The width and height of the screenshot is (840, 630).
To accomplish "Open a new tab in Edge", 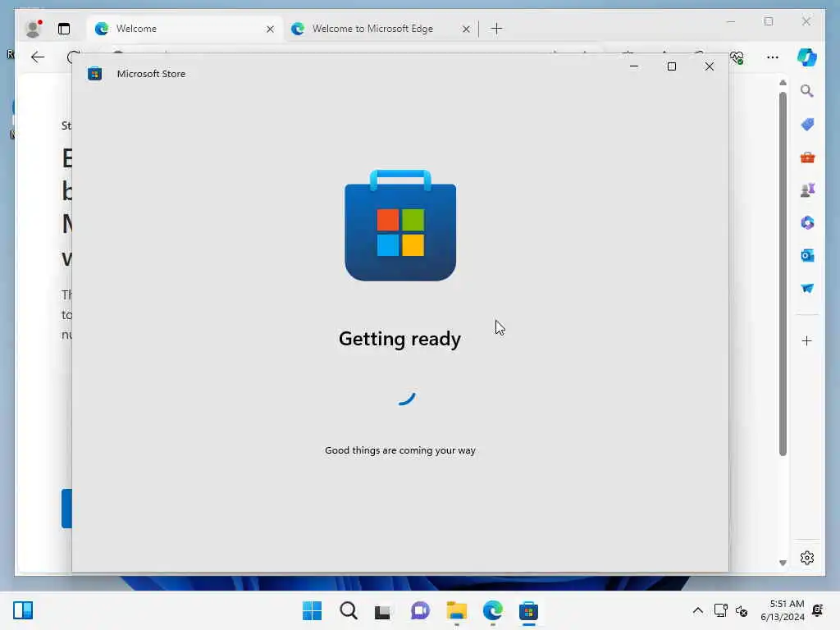I will click(496, 29).
